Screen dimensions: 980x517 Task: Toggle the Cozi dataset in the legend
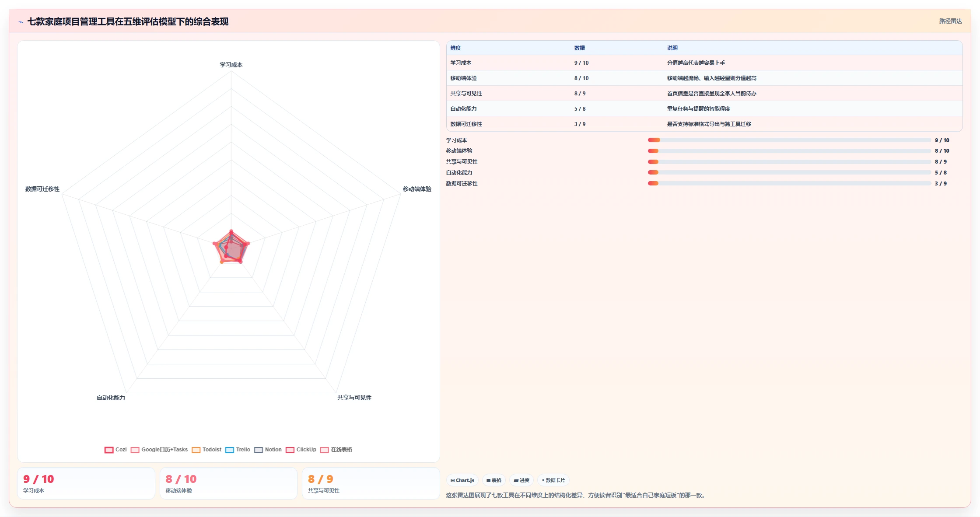tap(115, 450)
